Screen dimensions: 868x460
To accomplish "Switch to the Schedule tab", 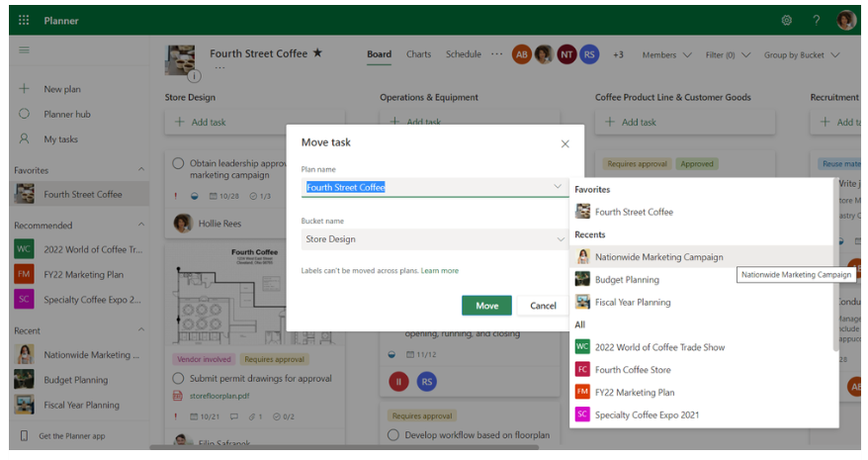I will [464, 54].
